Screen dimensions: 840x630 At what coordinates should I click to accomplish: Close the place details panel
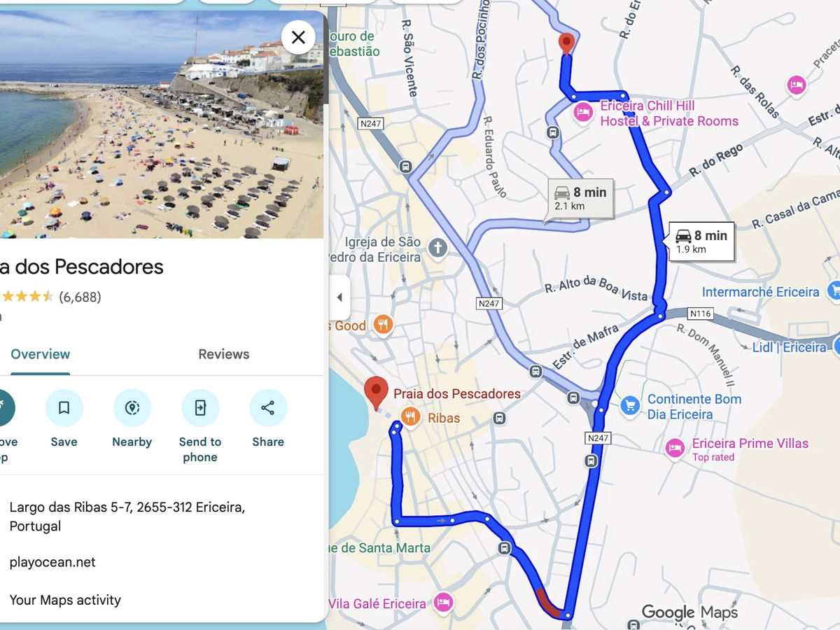298,37
